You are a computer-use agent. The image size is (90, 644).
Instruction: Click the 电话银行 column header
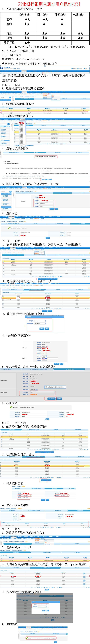[78, 15]
